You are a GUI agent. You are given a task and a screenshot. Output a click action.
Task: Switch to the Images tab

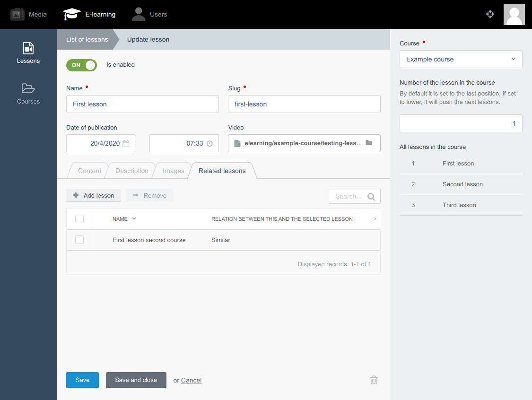[174, 171]
